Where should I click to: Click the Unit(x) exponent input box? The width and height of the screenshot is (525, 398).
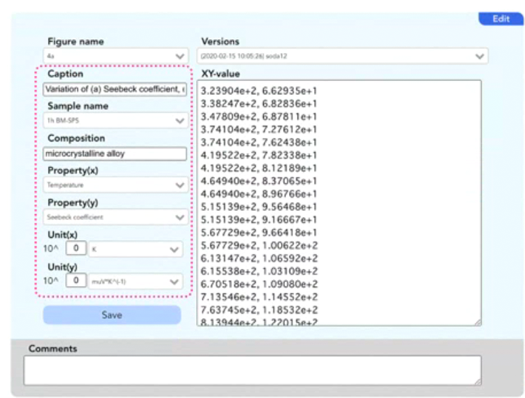(76, 248)
